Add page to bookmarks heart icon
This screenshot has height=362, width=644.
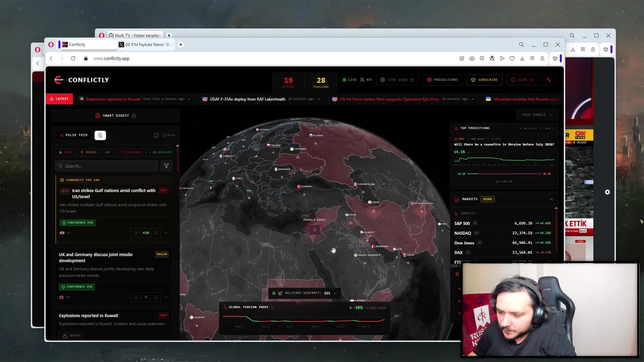point(512,58)
